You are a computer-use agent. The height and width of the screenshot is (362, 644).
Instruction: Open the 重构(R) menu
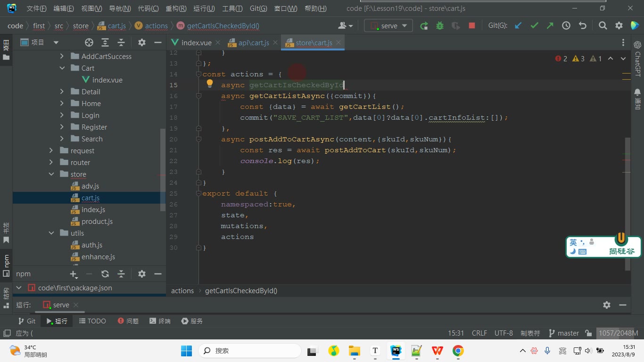click(176, 8)
